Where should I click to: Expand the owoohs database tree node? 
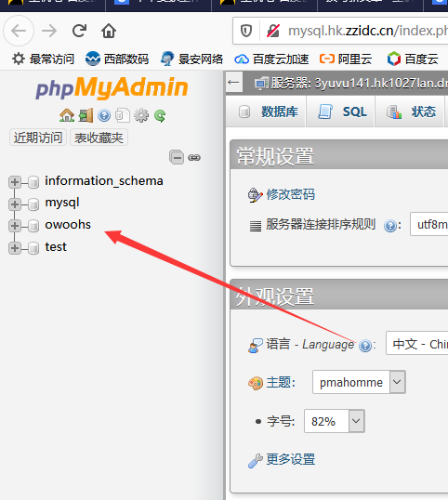click(14, 226)
